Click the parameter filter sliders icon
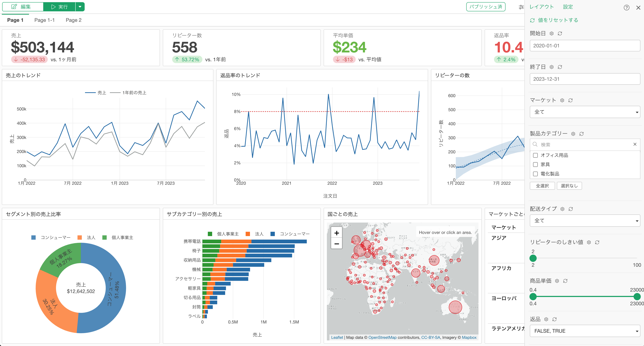The height and width of the screenshot is (346, 644). pyautogui.click(x=521, y=7)
